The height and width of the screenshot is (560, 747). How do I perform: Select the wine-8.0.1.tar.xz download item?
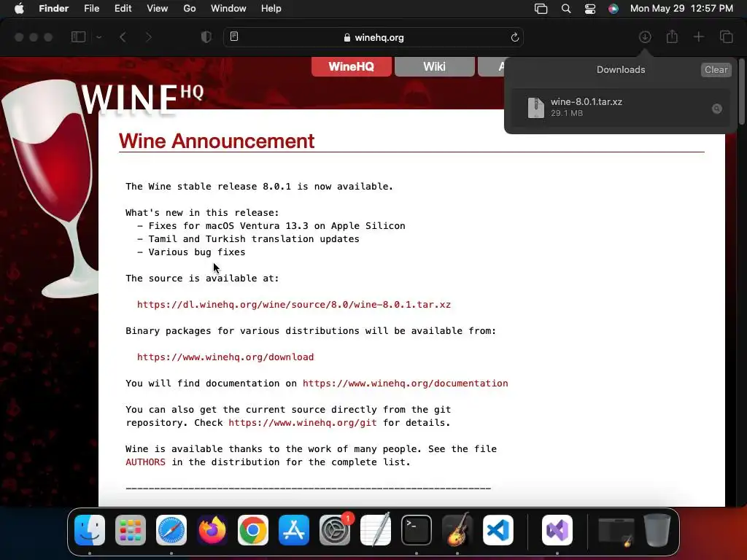click(x=620, y=108)
